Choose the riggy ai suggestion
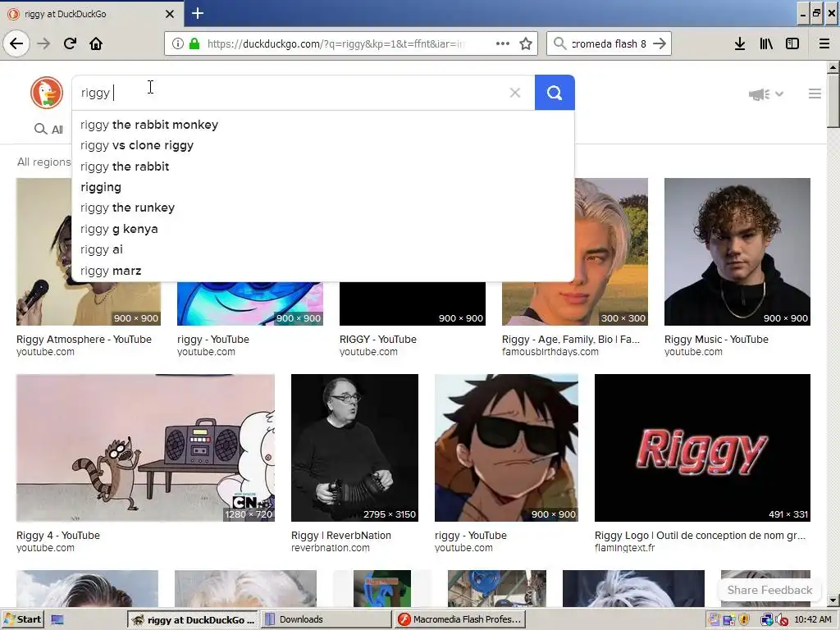The image size is (840, 630). click(x=323, y=249)
